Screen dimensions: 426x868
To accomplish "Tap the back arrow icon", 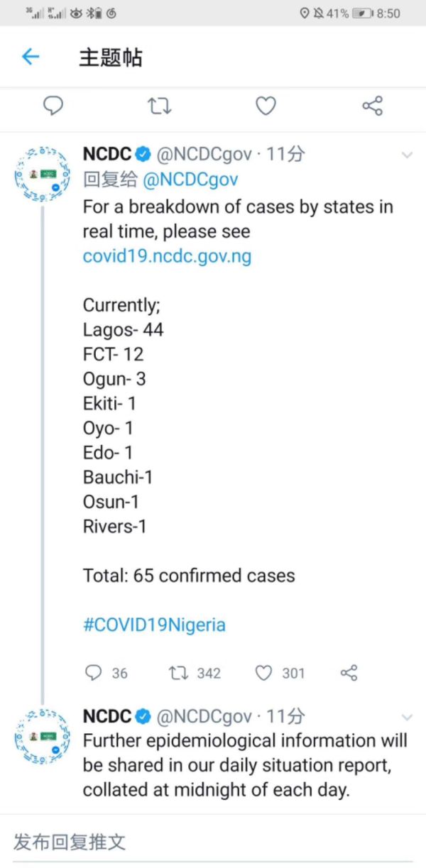I will pos(31,57).
